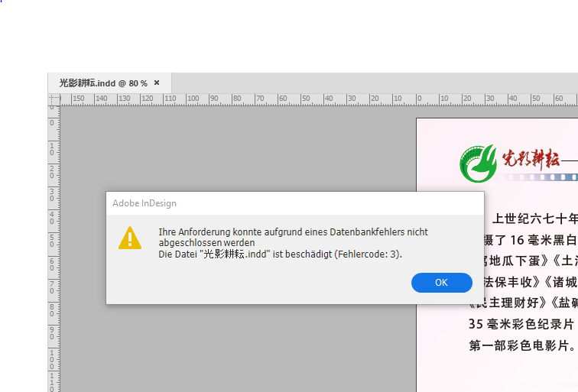Image resolution: width=578 pixels, height=392 pixels.
Task: Click the Adobe InDesign dialog title
Action: 144,203
